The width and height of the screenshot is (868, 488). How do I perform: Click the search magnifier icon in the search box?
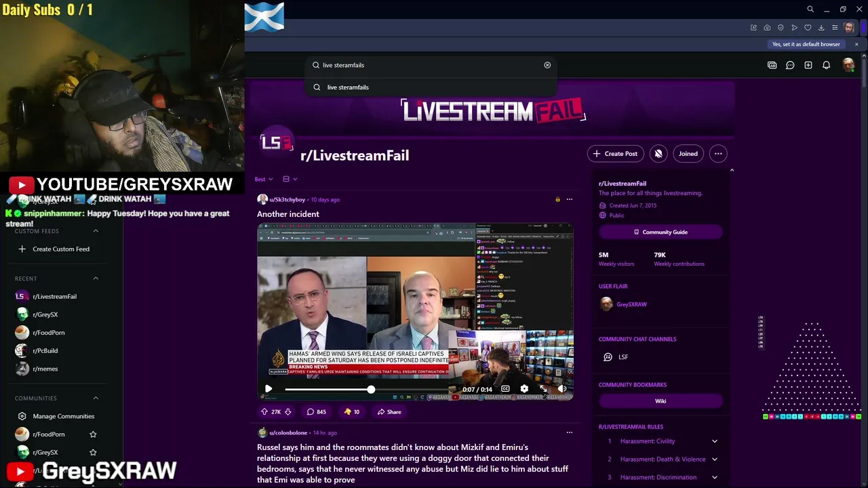tap(316, 65)
